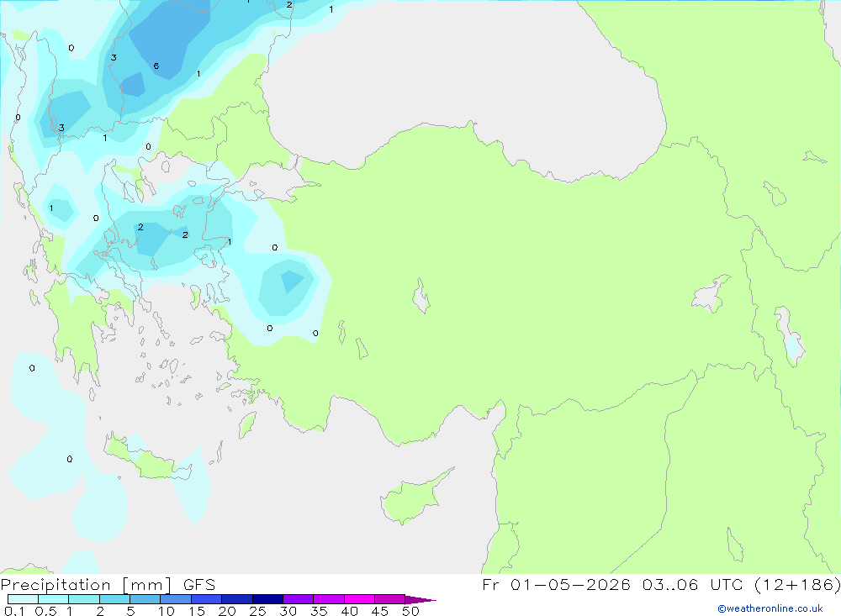Open the weatheronline.co.uk copyright link

(x=770, y=608)
